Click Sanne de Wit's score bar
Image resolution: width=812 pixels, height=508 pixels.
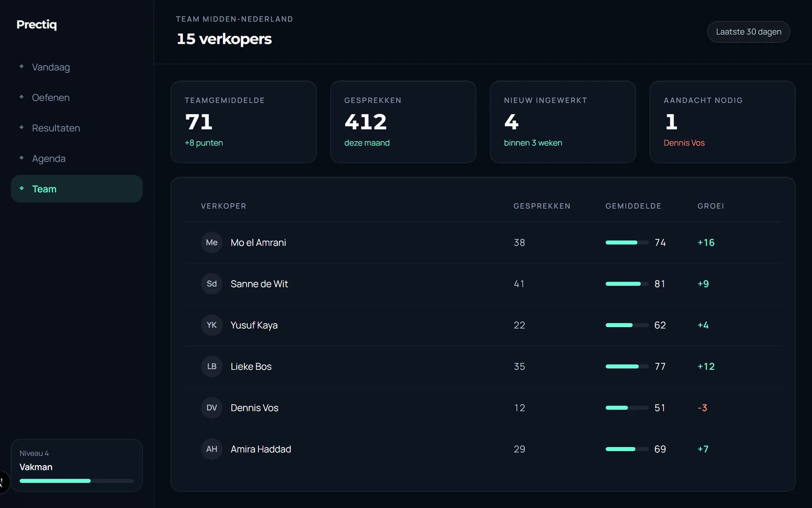pos(627,284)
